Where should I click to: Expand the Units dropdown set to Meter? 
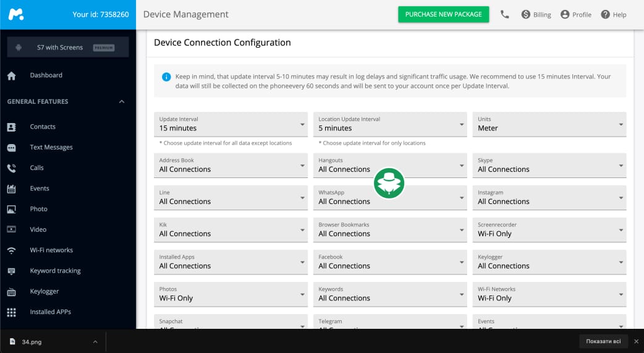tap(549, 124)
